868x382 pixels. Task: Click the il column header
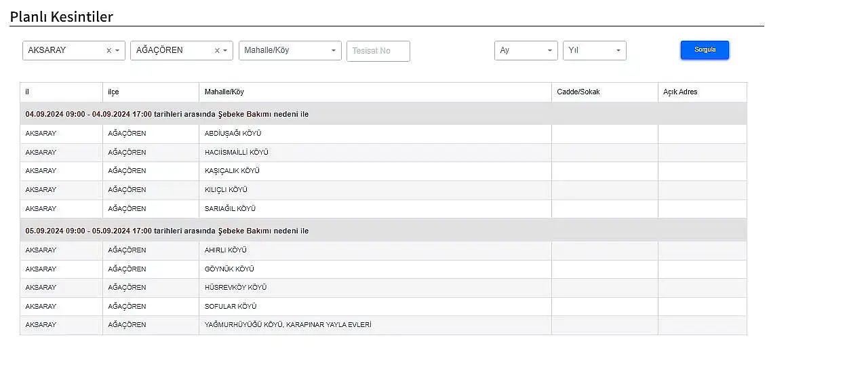[x=61, y=92]
